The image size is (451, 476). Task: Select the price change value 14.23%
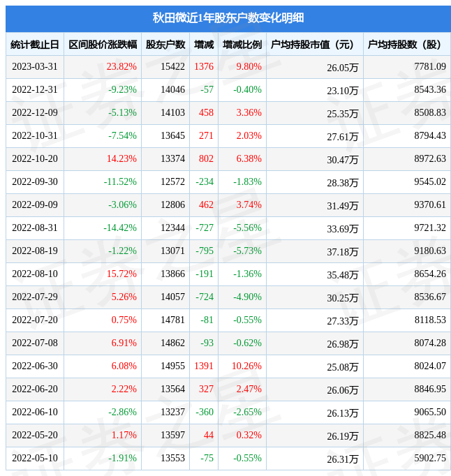click(121, 158)
